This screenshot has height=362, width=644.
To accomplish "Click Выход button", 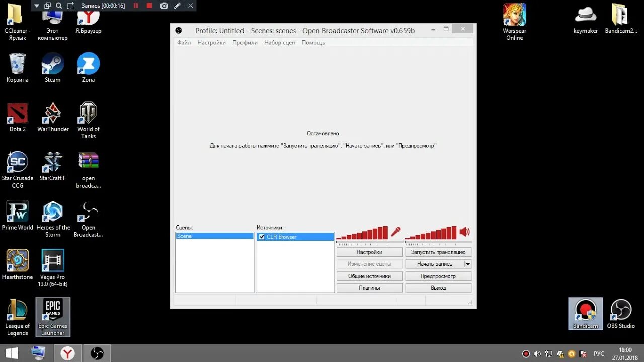I will tap(438, 288).
